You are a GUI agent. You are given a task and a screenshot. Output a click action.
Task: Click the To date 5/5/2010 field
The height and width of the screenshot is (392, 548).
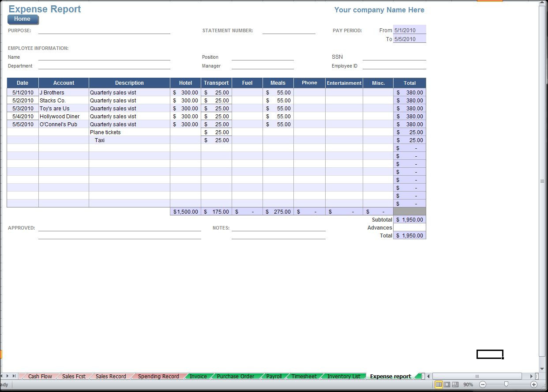pyautogui.click(x=409, y=39)
